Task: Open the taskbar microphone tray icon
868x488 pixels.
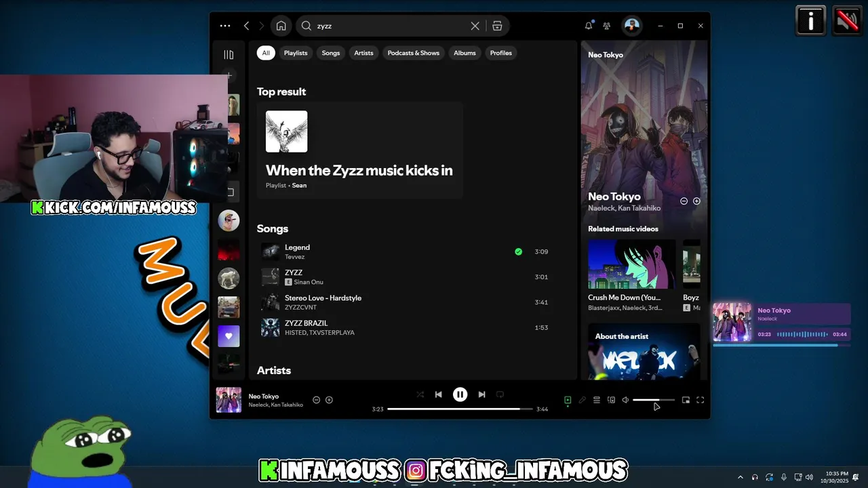Action: pos(784,477)
